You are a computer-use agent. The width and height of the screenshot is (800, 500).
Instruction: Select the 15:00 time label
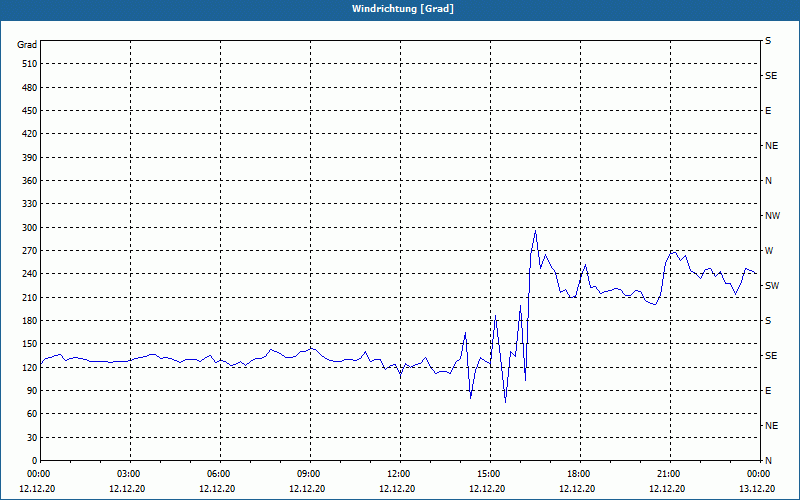point(490,474)
